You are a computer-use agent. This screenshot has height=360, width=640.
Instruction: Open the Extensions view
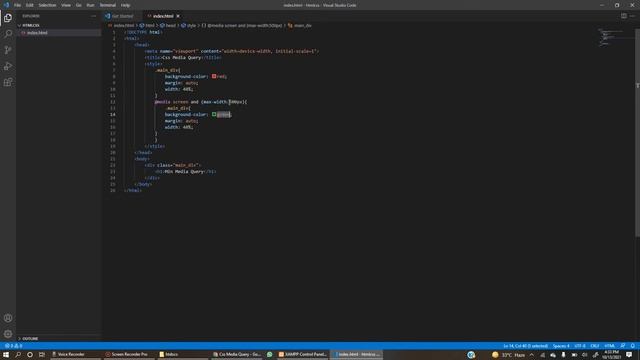click(8, 82)
